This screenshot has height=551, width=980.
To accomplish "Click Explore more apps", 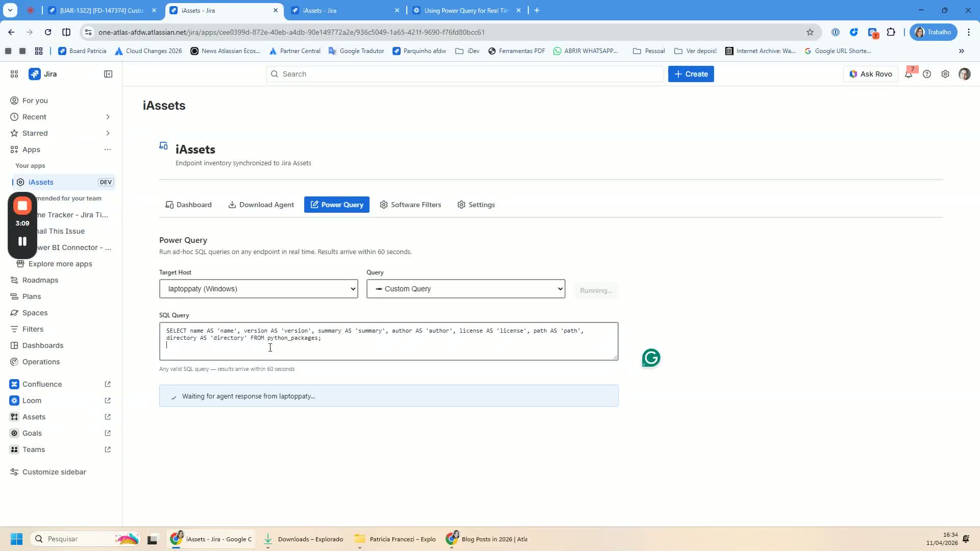I will pos(60,264).
